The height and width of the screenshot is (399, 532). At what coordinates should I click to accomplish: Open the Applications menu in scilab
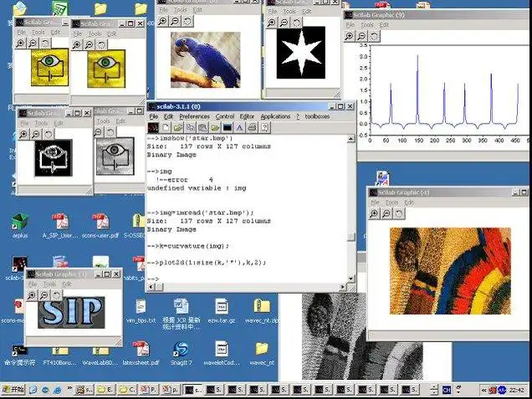point(275,116)
